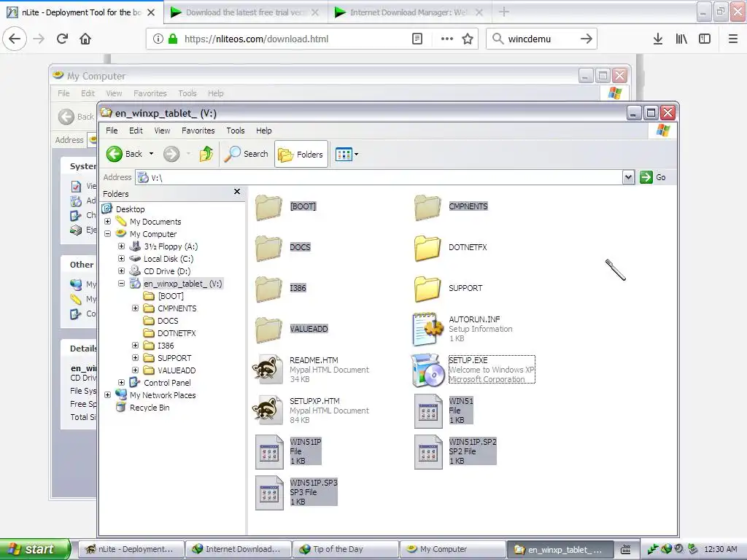Viewport: 747px width, 560px height.
Task: Switch to Tip of the Day taskbar button
Action: [345, 549]
